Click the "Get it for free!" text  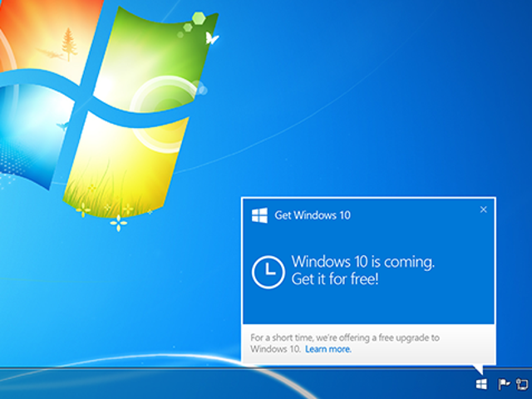tap(335, 279)
